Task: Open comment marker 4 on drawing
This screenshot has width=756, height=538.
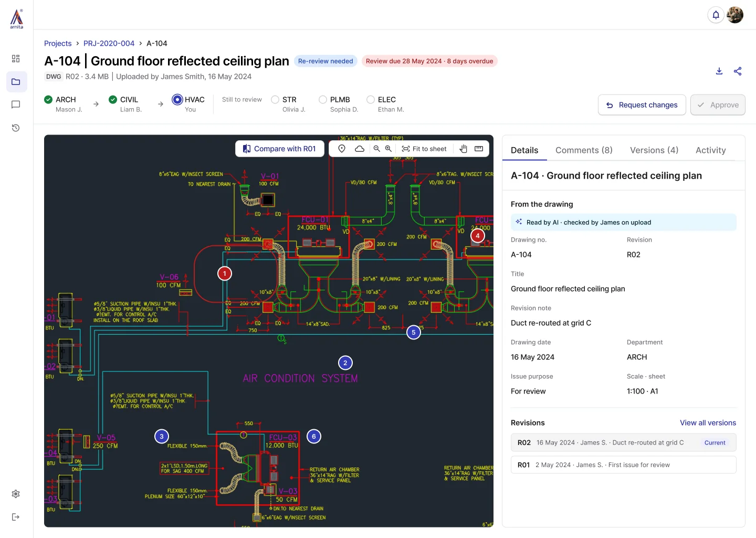Action: pyautogui.click(x=478, y=236)
